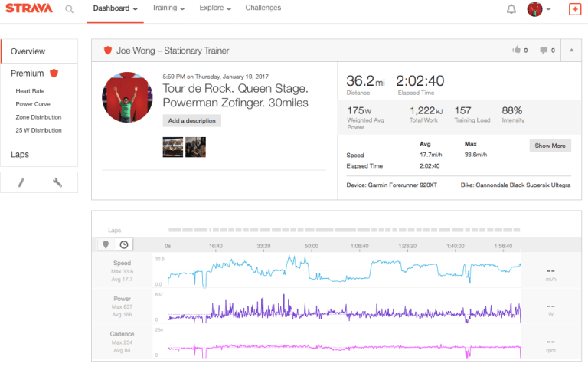
Task: Click the Add a description button
Action: (192, 121)
